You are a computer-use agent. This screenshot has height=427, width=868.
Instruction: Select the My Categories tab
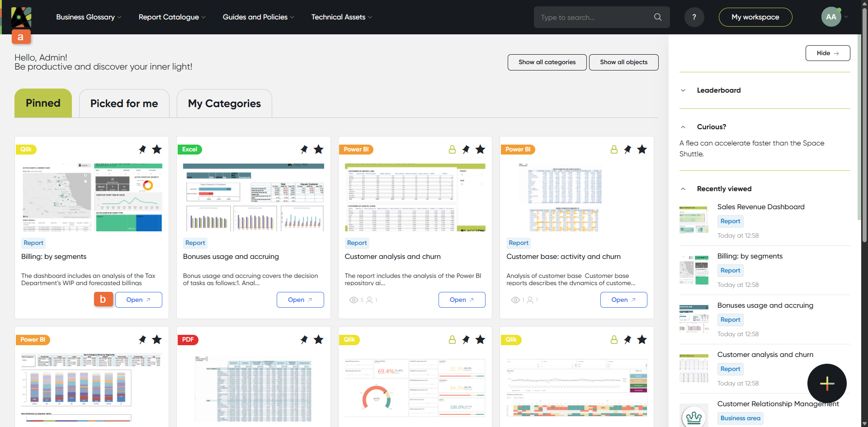(224, 103)
